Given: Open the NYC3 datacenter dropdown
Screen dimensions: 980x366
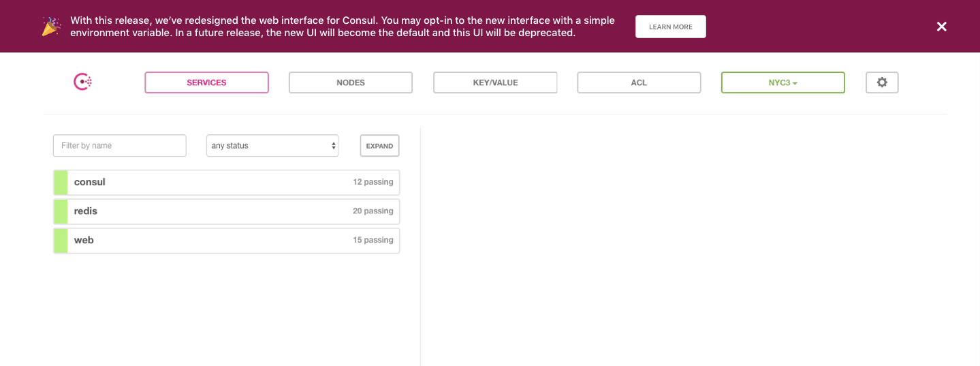Looking at the screenshot, I should click(783, 82).
